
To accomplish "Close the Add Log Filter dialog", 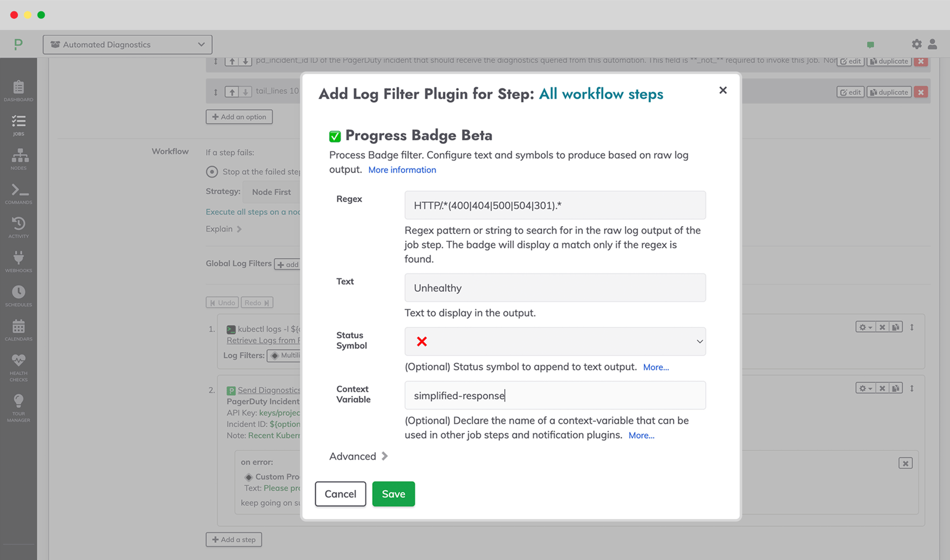I will click(x=723, y=90).
